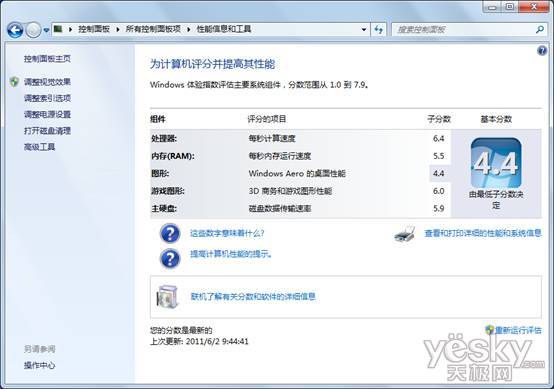Select 控制面板 in the address breadcrumb
The image size is (554, 389).
pyautogui.click(x=94, y=29)
